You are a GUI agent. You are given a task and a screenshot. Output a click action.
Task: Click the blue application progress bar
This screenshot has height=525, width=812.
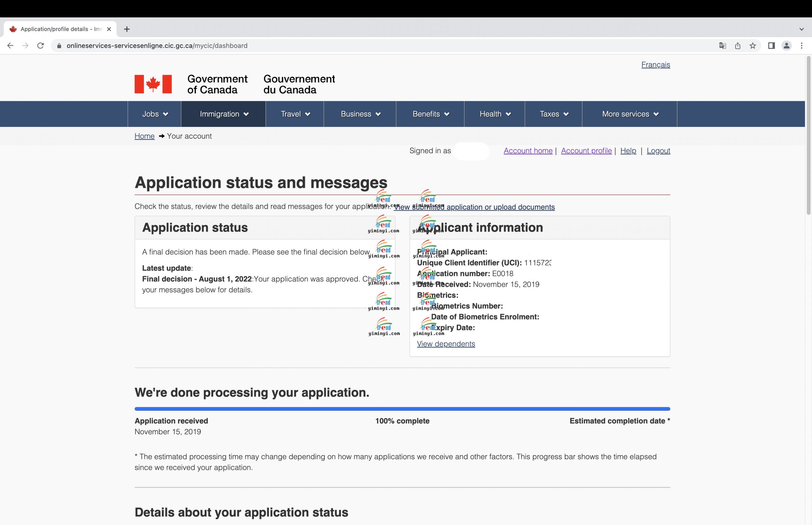pyautogui.click(x=402, y=409)
